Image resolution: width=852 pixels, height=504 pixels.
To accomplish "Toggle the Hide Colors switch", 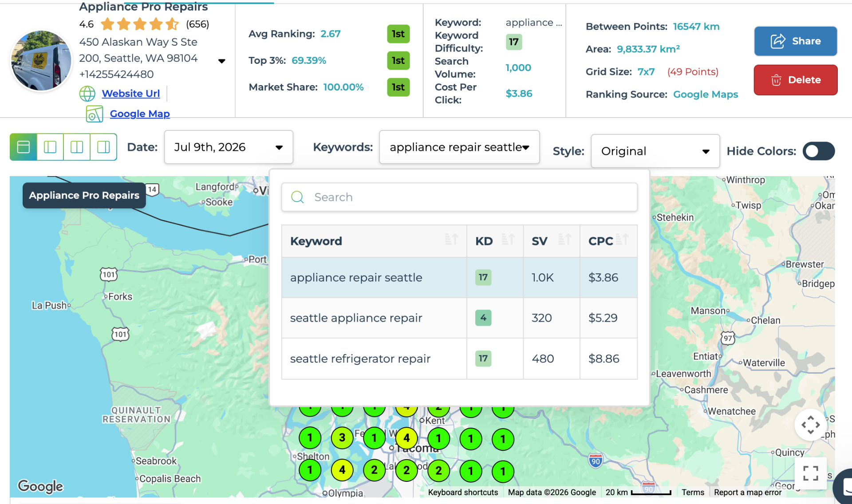I will coord(819,151).
